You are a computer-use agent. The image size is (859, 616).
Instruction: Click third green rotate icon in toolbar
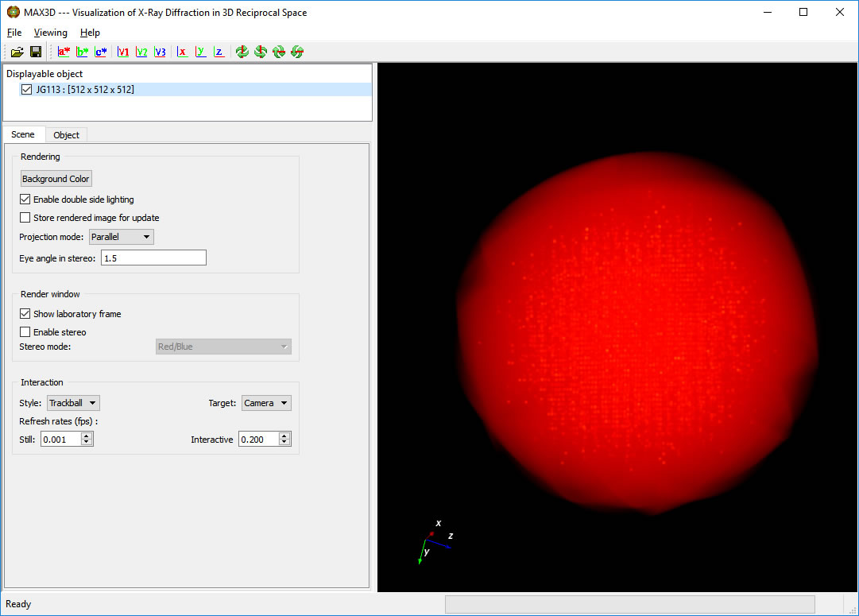[279, 52]
